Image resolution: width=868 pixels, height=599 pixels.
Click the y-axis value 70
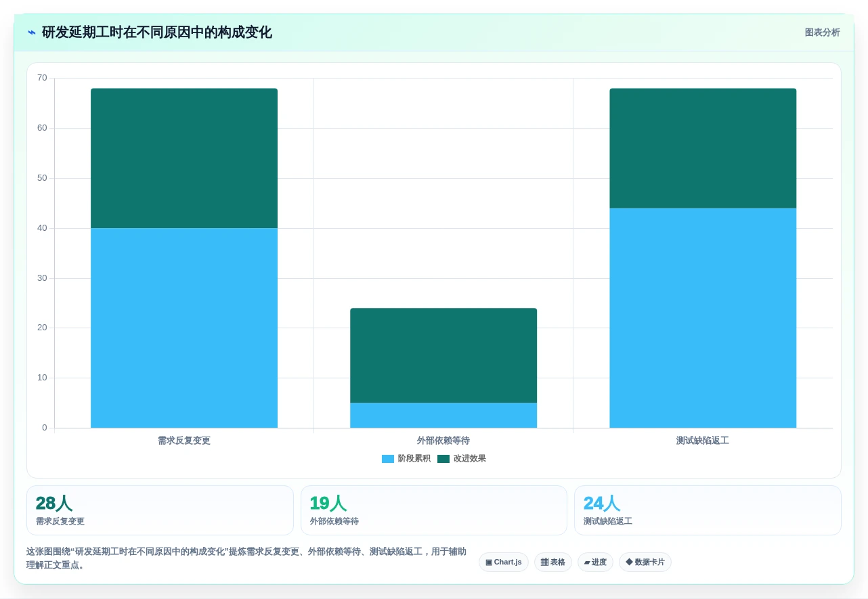[x=42, y=78]
